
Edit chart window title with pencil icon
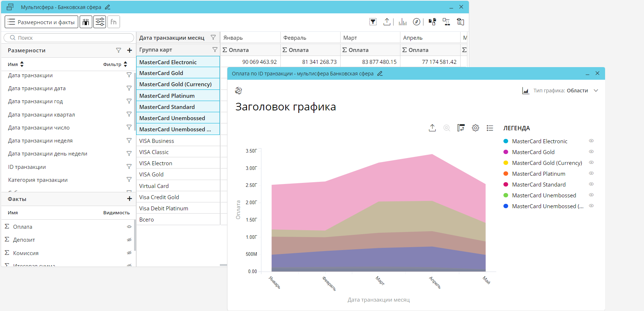[380, 74]
